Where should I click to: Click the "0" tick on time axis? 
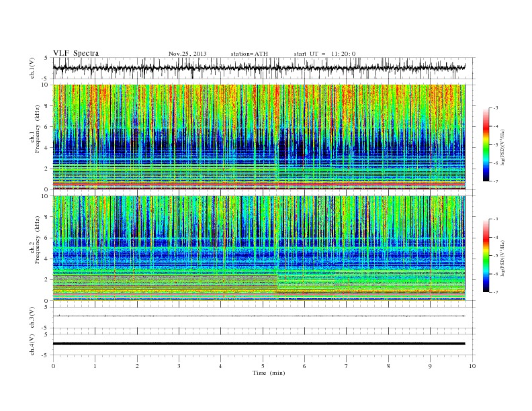point(53,366)
